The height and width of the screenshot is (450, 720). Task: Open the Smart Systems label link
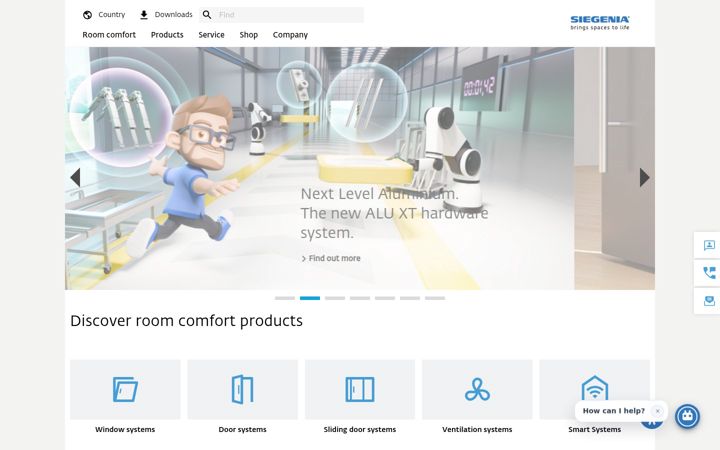[595, 430]
